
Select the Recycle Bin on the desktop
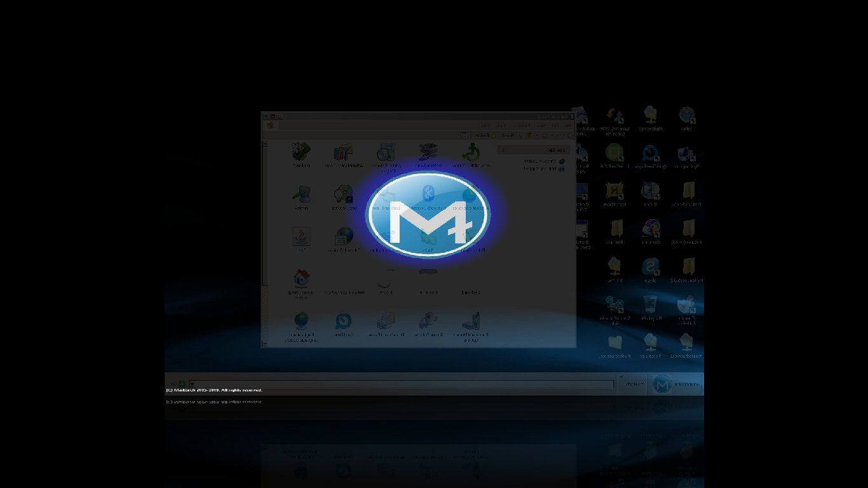[x=650, y=304]
